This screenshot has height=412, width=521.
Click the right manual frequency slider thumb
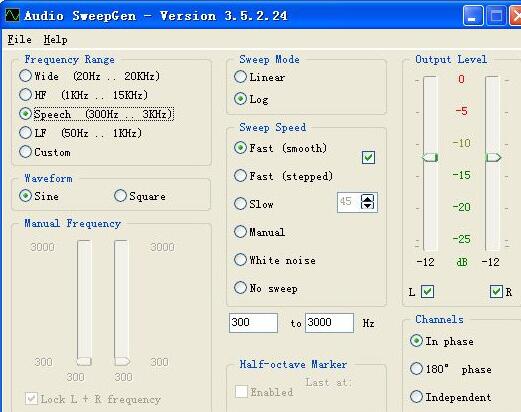122,361
